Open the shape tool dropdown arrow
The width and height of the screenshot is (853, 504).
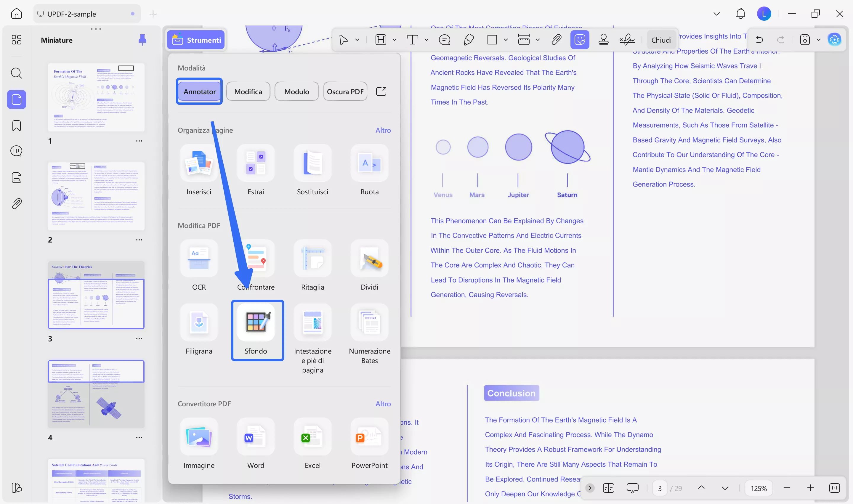pos(506,40)
